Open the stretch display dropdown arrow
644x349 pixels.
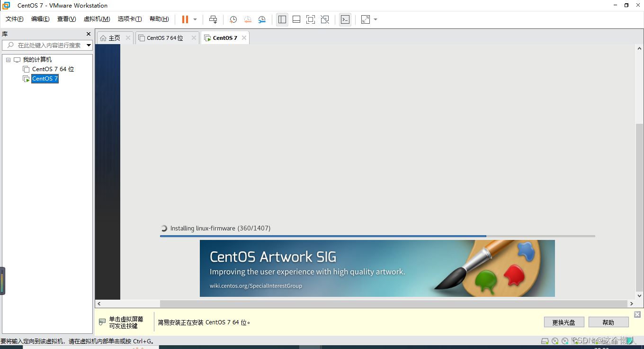(x=376, y=19)
